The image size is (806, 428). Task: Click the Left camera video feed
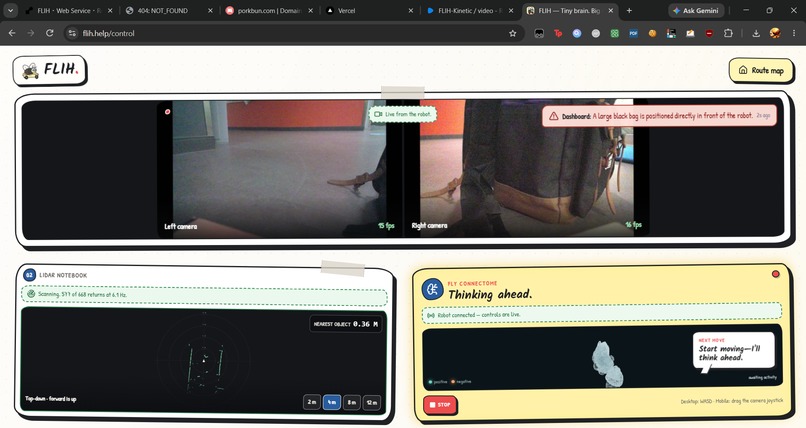pyautogui.click(x=279, y=169)
